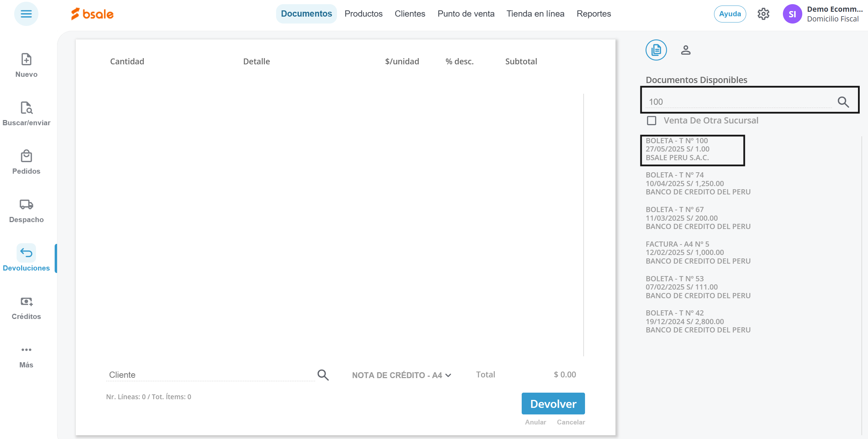Screen dimensions: 868x439
Task: Click the documents search magnifier icon
Action: click(843, 102)
